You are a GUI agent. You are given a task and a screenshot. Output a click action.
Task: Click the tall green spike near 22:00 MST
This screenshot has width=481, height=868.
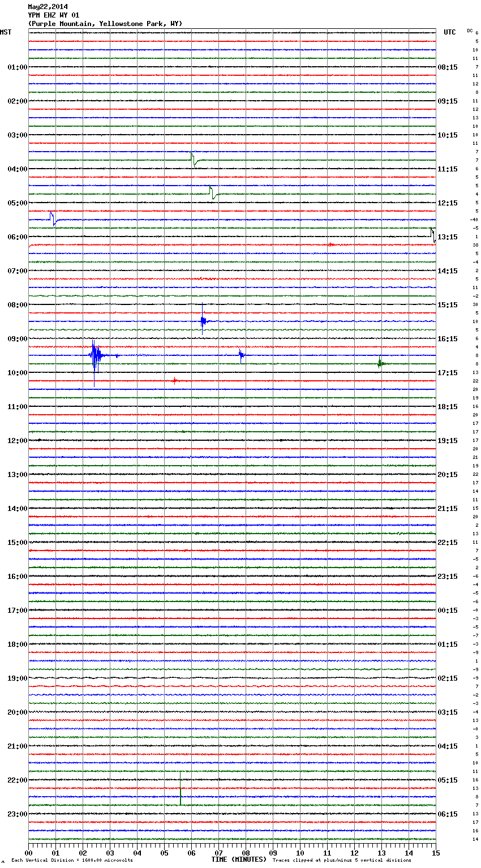click(x=181, y=788)
